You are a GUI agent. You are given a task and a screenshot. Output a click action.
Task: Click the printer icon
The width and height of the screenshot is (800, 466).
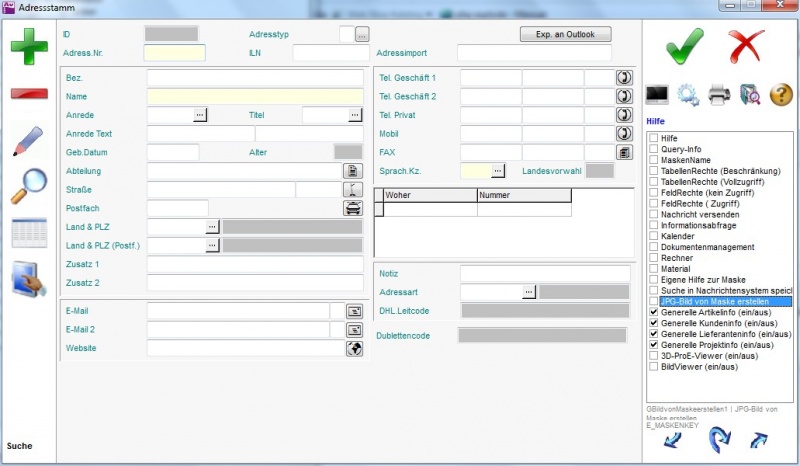719,95
